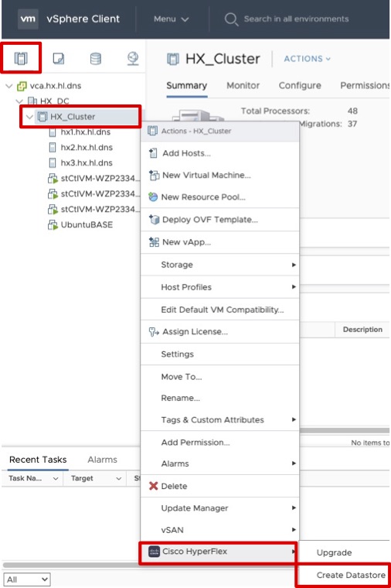Open the Menu dropdown in header
391x588 pixels.
[171, 19]
